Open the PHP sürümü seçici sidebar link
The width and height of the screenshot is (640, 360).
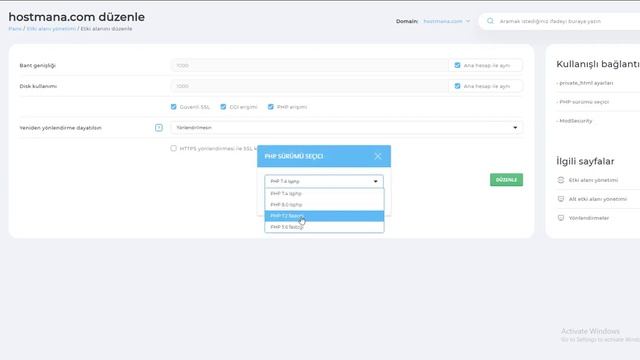tap(584, 102)
